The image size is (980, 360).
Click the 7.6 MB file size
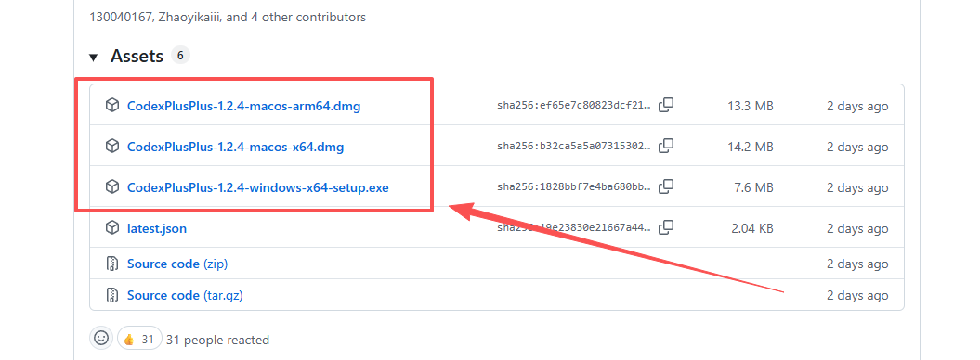pos(753,187)
